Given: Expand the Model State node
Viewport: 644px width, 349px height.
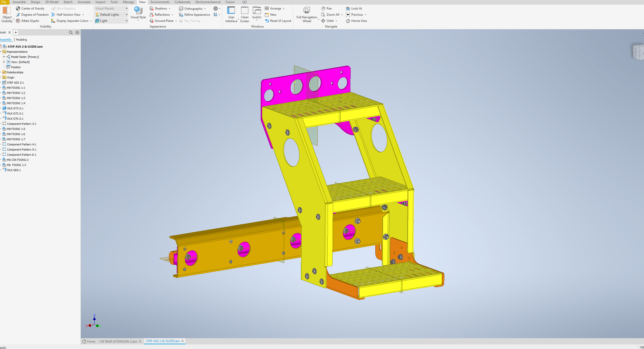Looking at the screenshot, I should click(x=4, y=57).
